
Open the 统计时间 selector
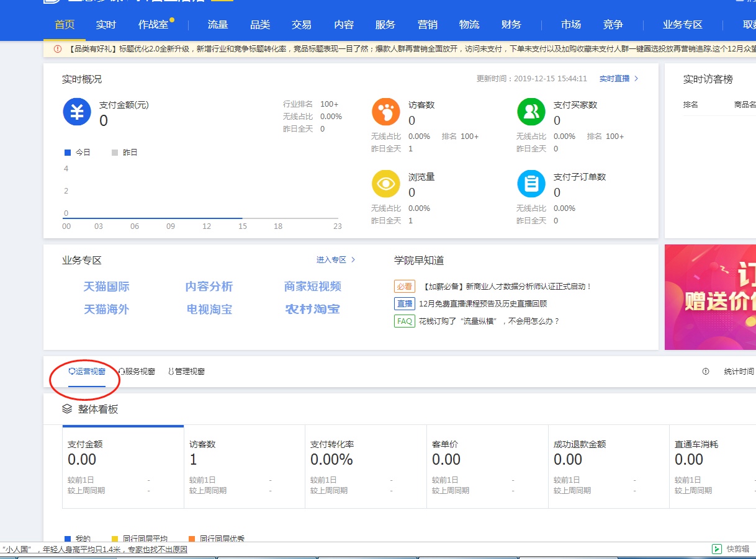point(740,371)
